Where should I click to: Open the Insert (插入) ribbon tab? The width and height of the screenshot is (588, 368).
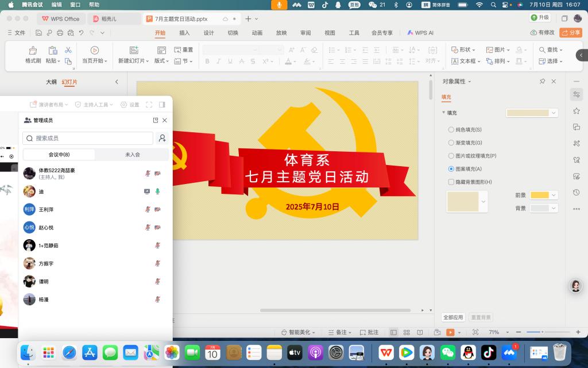point(184,33)
